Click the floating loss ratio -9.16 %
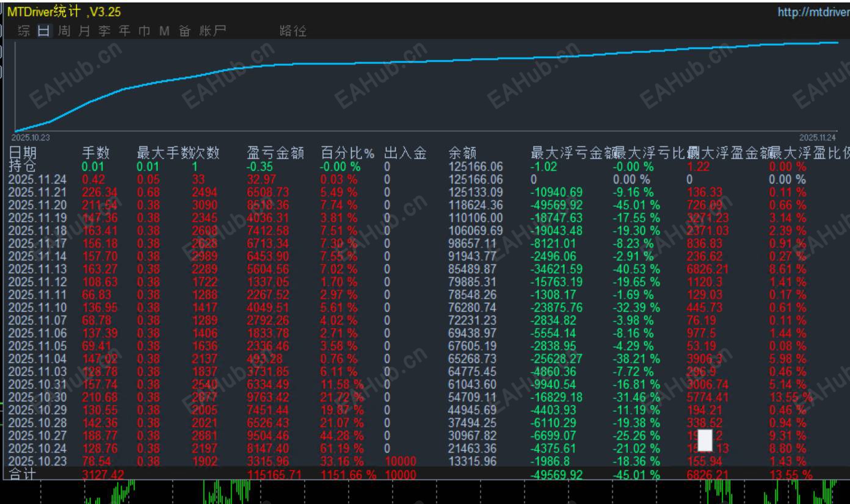Viewport: 850px width, 504px height. point(633,192)
